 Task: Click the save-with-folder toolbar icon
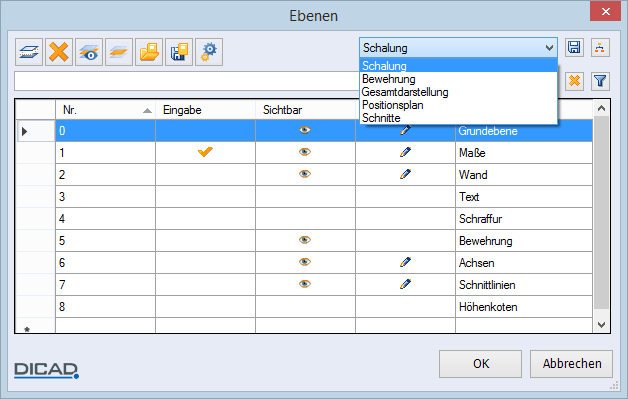click(179, 52)
